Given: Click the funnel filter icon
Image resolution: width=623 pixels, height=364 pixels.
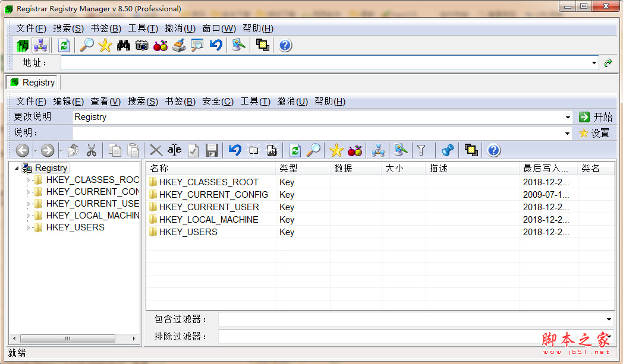Looking at the screenshot, I should coord(421,150).
